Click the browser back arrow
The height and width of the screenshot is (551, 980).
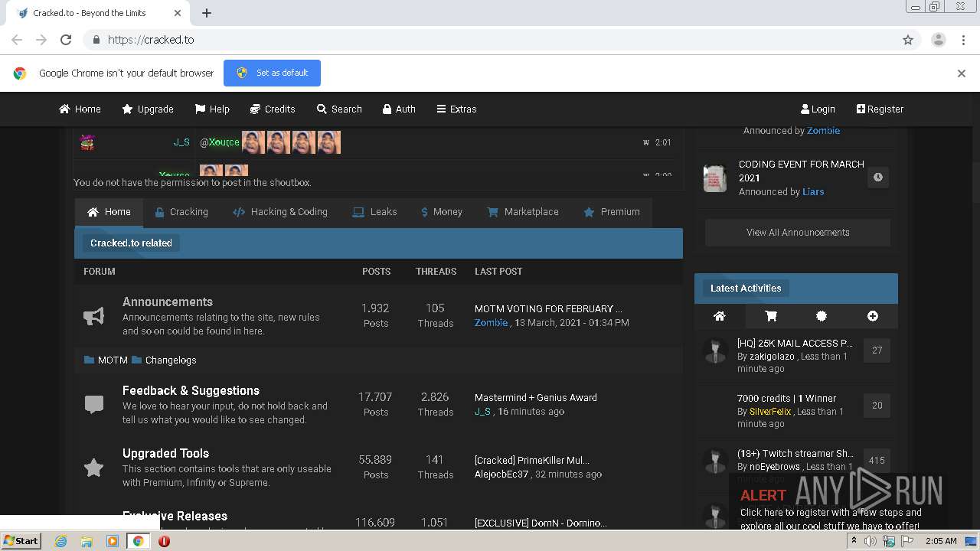coord(17,40)
